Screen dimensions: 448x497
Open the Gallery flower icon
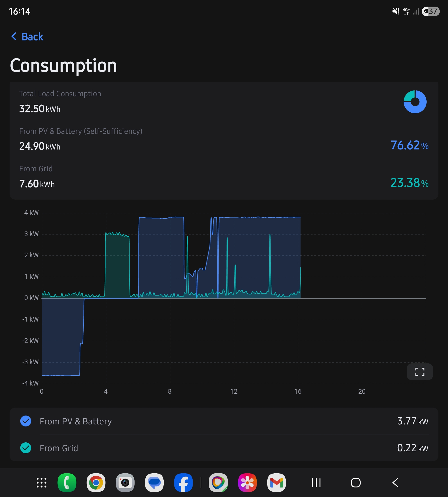247,482
